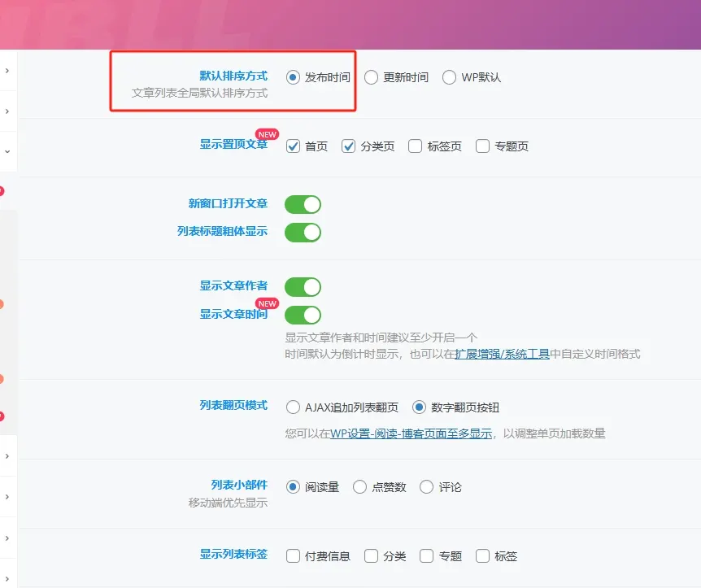Check the 付费信息 list tag checkbox

pos(293,556)
